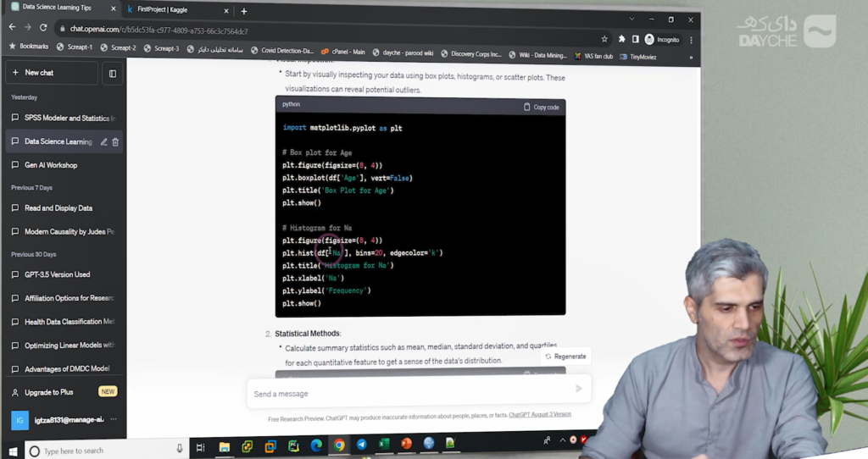This screenshot has height=459, width=868.
Task: Click the send message arrow icon
Action: click(x=579, y=389)
